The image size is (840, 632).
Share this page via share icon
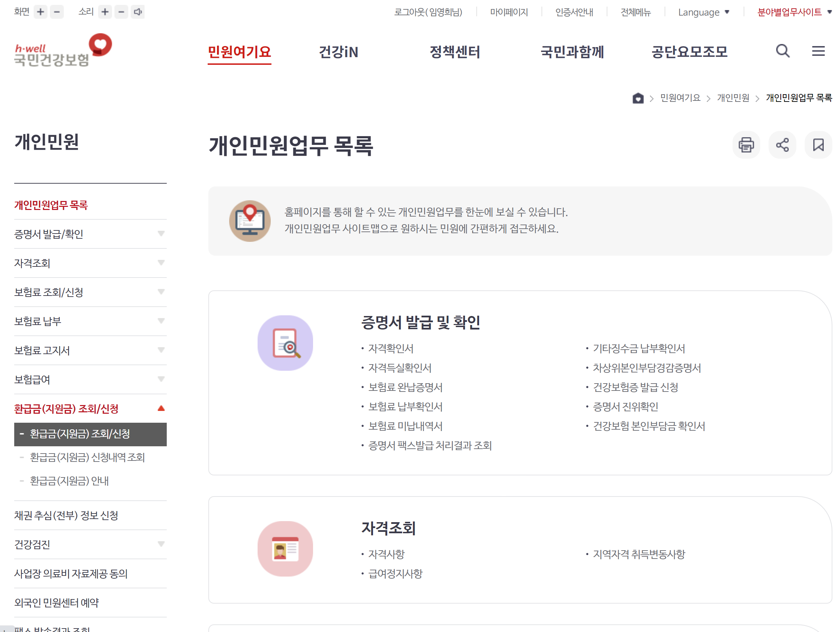click(782, 145)
